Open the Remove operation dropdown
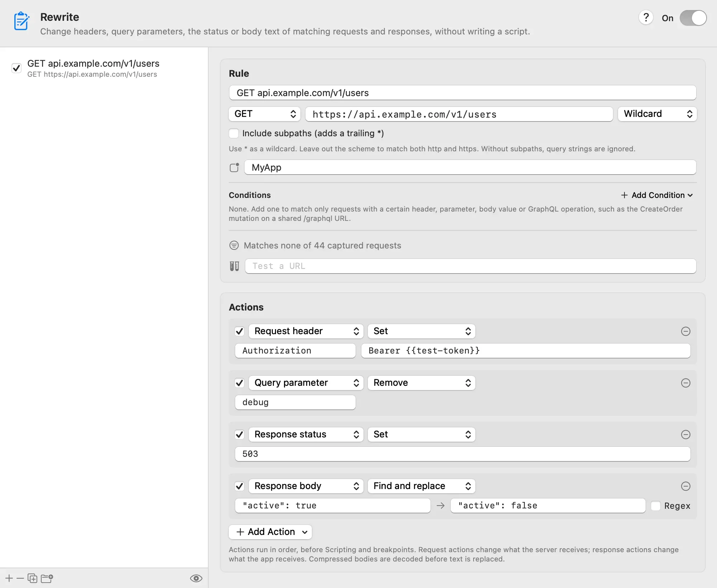 (422, 383)
